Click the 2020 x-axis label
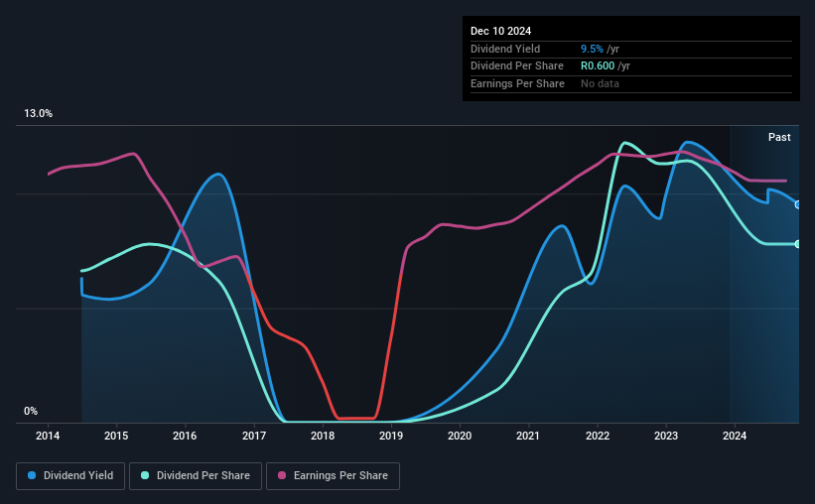815x504 pixels. (460, 436)
